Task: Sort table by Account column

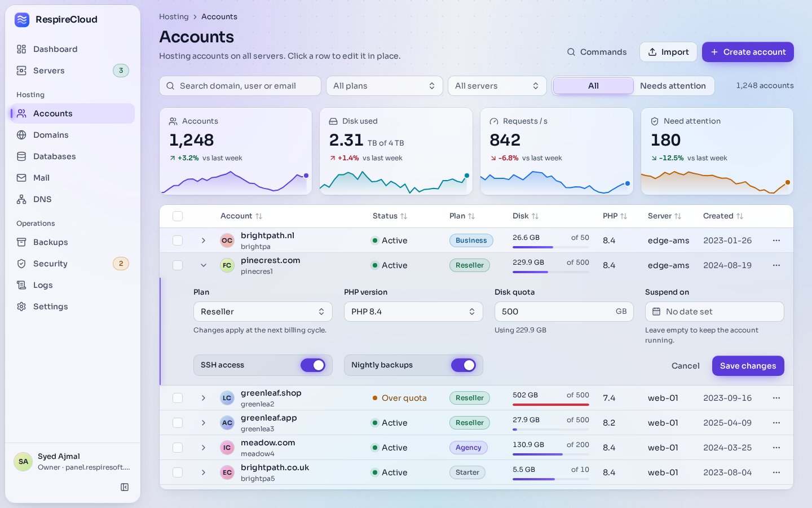Action: (x=241, y=216)
